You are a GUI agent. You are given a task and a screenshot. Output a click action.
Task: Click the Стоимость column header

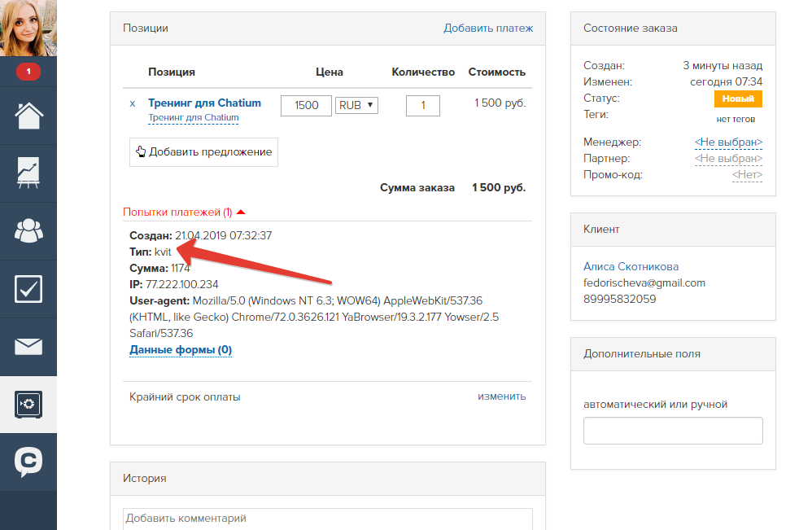coord(496,72)
